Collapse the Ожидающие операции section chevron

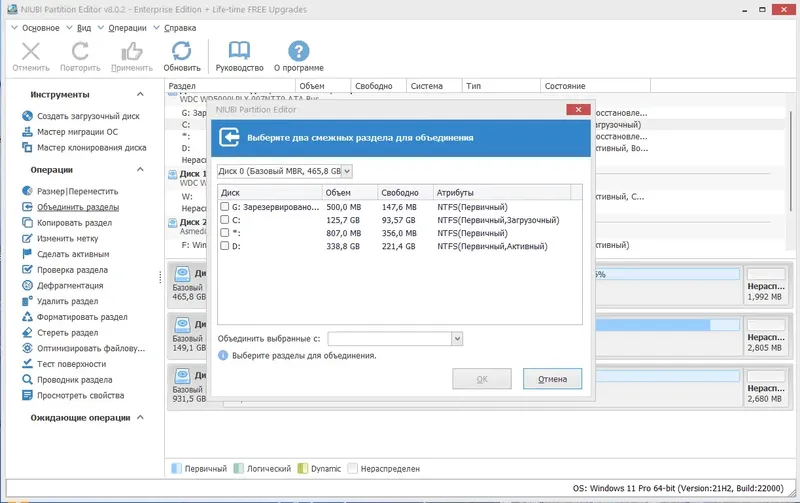pos(140,417)
